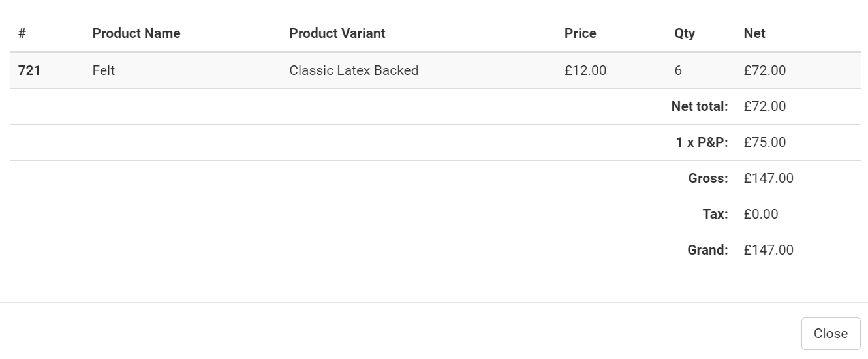Click the £75.00 P&P amount
The width and height of the screenshot is (868, 359).
[765, 142]
